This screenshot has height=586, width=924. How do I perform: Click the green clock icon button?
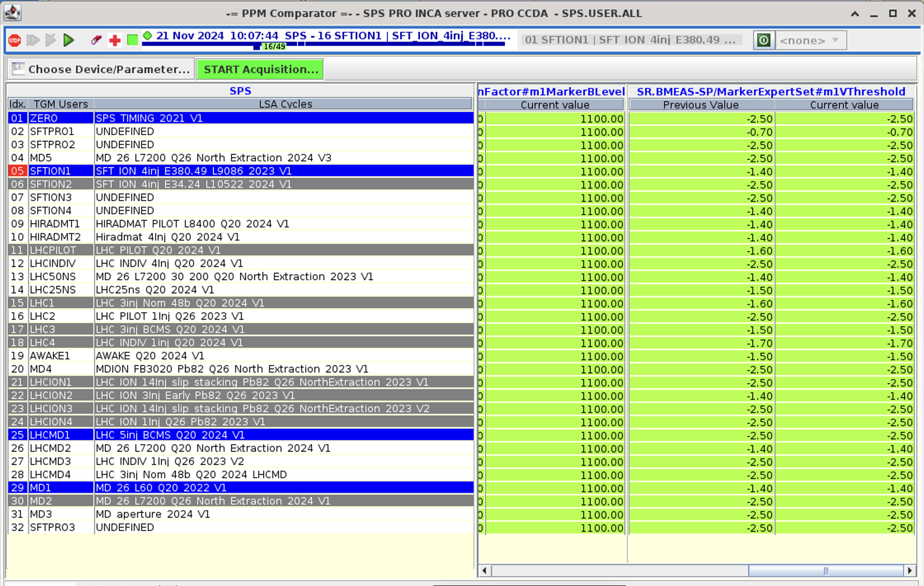pos(764,40)
